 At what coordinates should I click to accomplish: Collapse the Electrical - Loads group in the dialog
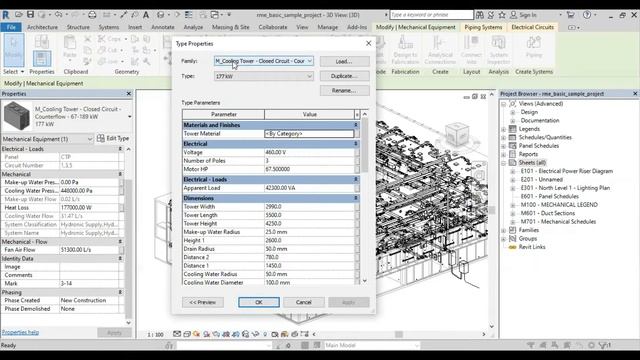coord(356,179)
